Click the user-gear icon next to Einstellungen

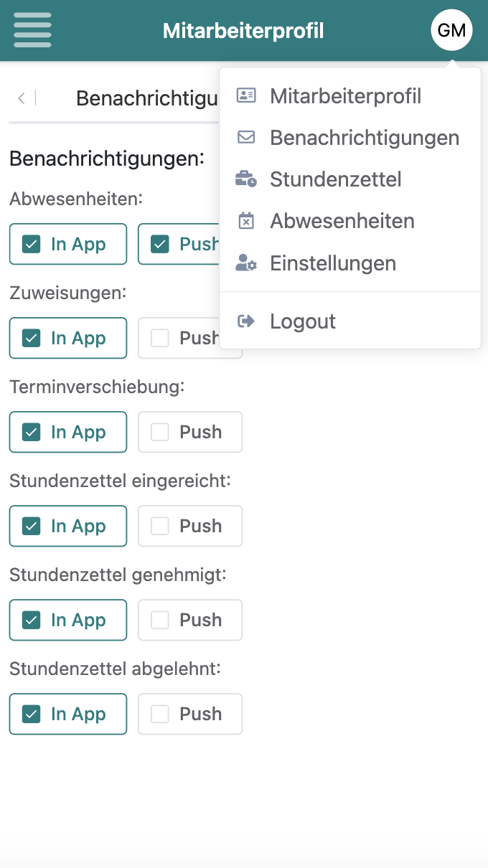tap(247, 263)
